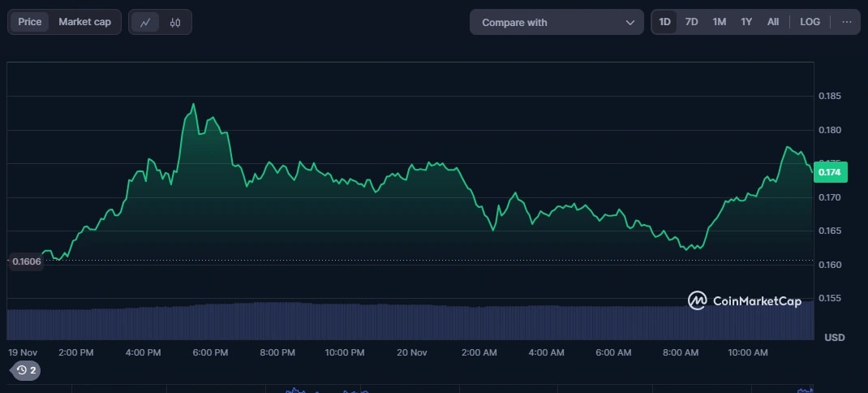This screenshot has height=393, width=868.
Task: Click the 6:00 PM time axis label
Action: (210, 352)
